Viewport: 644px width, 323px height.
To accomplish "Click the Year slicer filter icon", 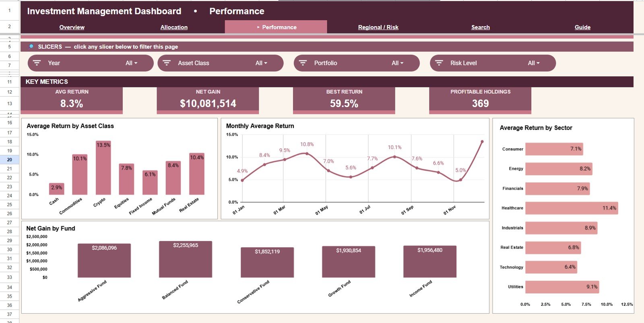I will click(x=37, y=63).
